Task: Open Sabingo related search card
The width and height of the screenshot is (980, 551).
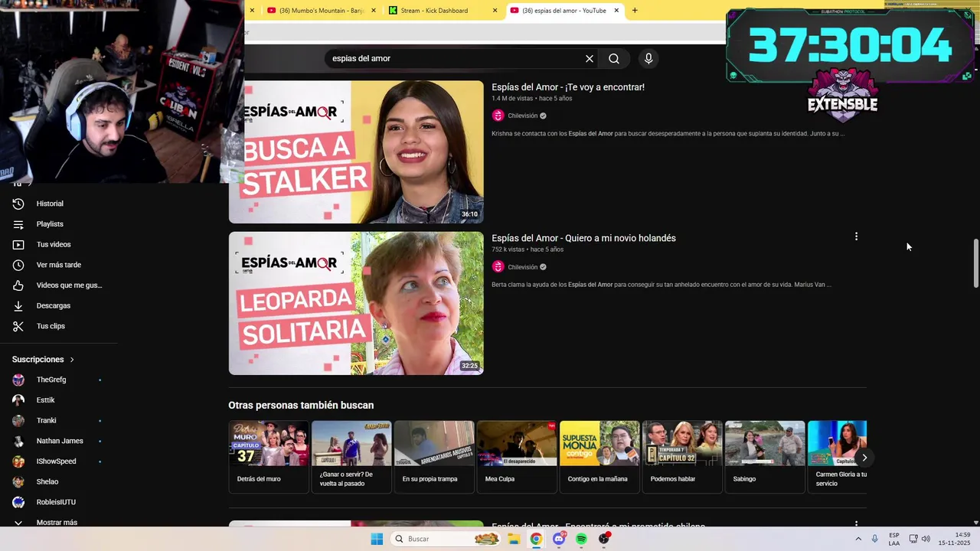Action: [765, 457]
